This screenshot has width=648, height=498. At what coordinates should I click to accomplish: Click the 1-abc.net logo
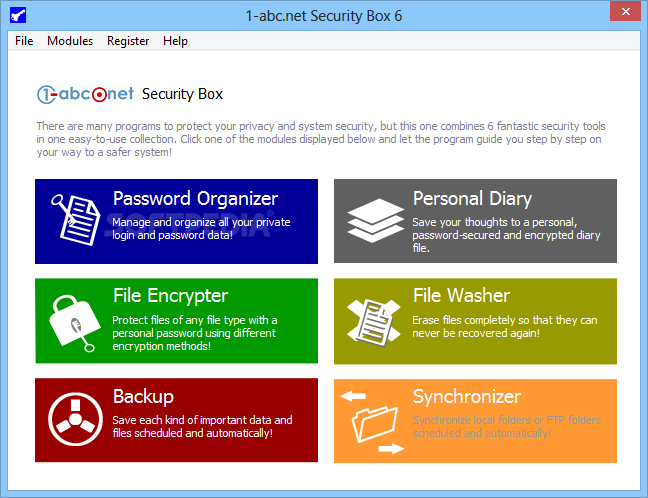(85, 94)
